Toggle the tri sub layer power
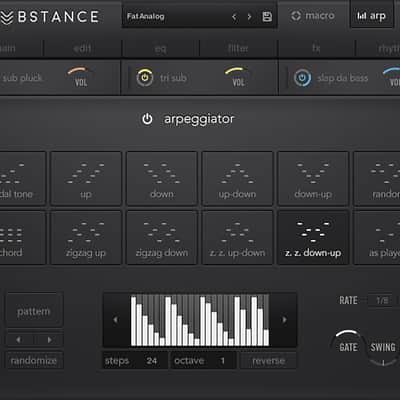 145,78
